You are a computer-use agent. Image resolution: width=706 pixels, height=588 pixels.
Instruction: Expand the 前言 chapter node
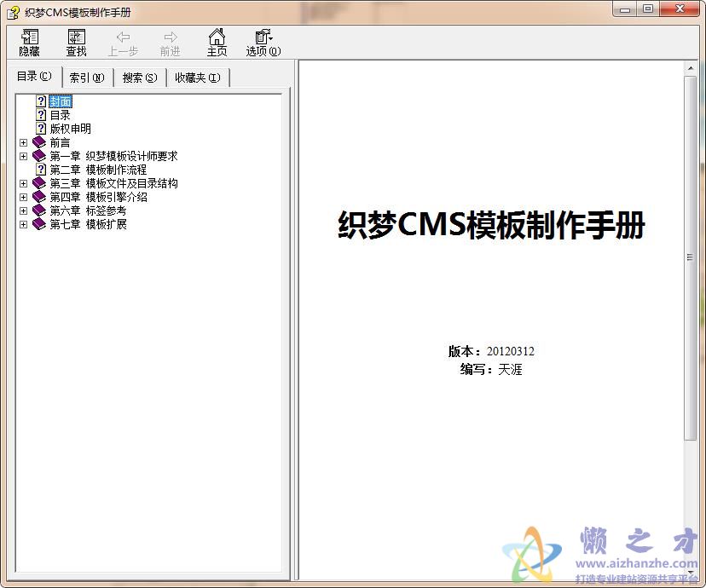click(x=23, y=142)
